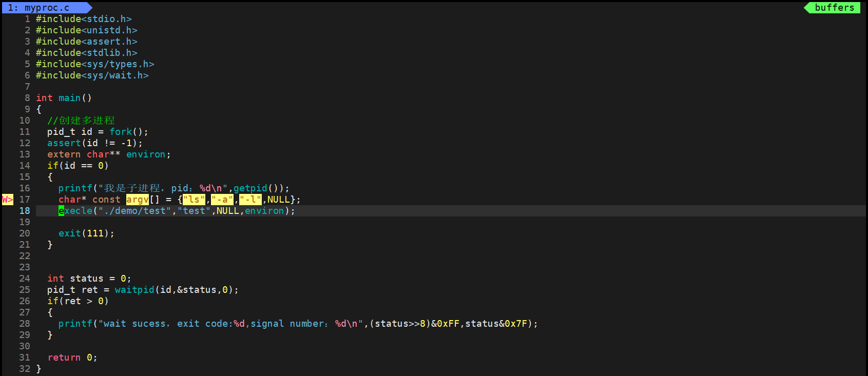Click the assert keyword on line 12
Screen dimensions: 868x376
64,143
